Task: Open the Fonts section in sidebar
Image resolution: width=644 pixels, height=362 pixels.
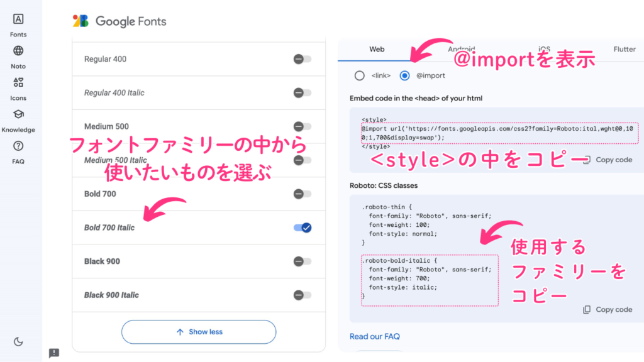Action: tap(18, 25)
